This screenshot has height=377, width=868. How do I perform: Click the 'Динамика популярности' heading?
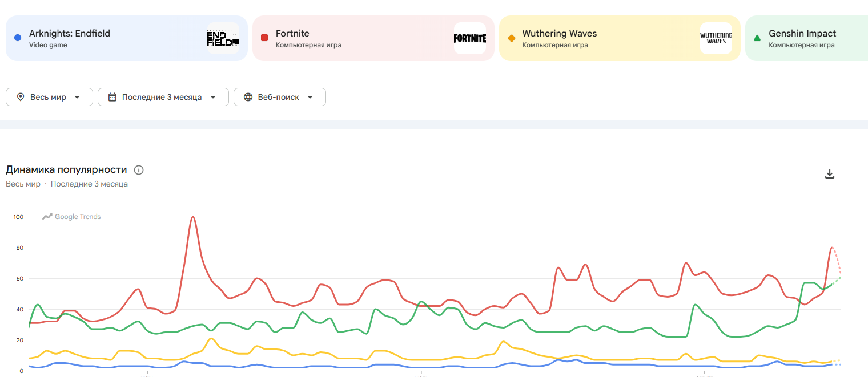pos(66,169)
